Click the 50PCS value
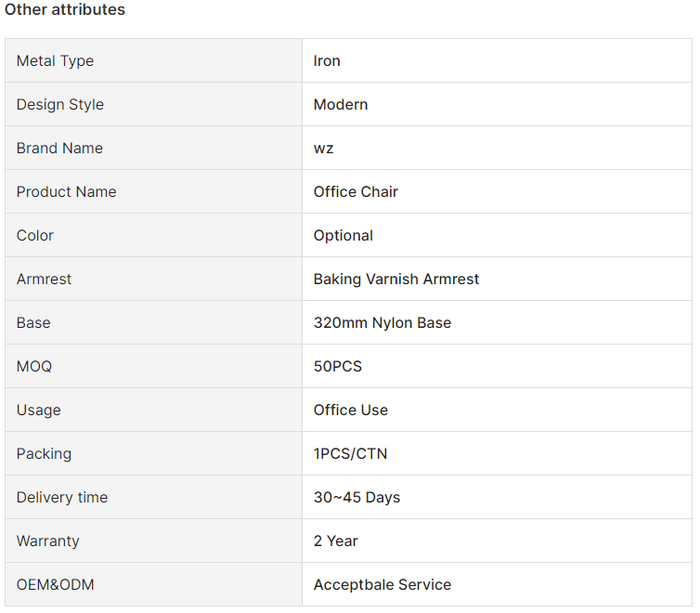700x613 pixels. coord(338,367)
